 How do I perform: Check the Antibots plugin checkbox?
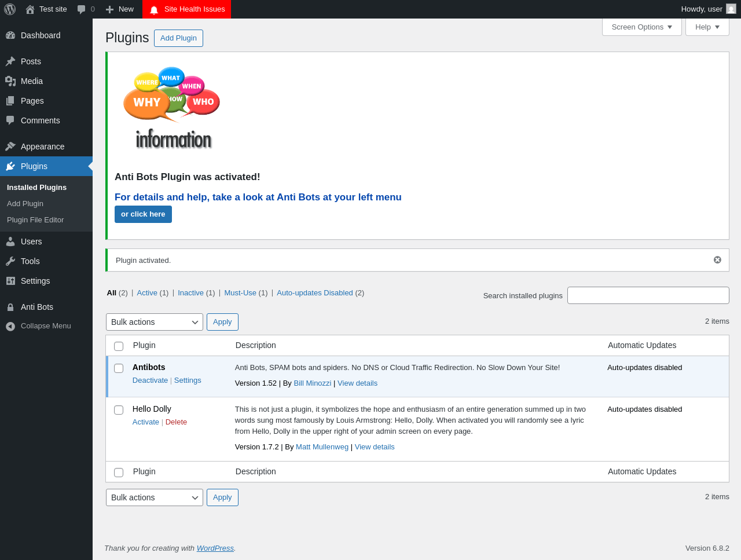(119, 368)
